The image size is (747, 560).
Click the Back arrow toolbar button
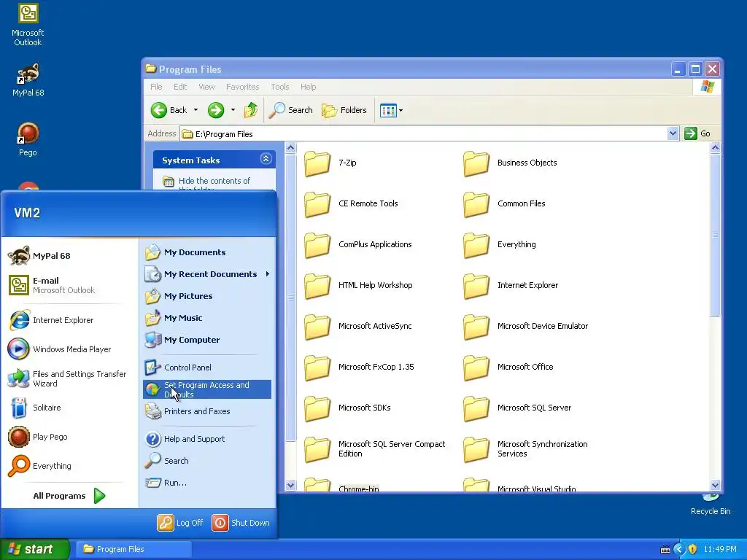169,111
